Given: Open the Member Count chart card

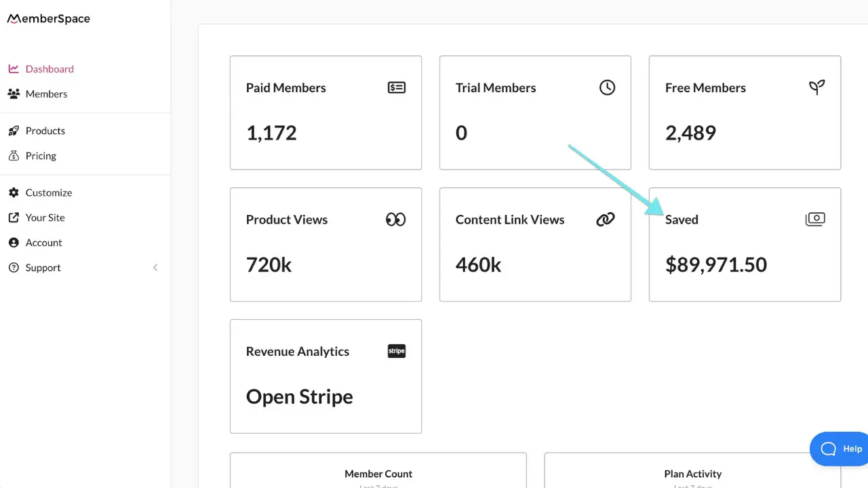Looking at the screenshot, I should click(378, 470).
